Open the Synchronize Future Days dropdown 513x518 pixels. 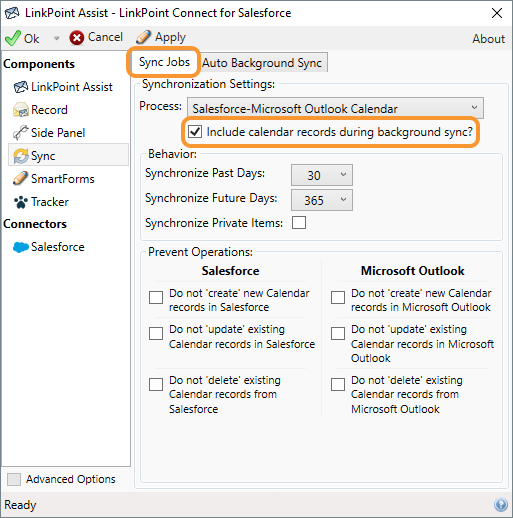[x=322, y=200]
